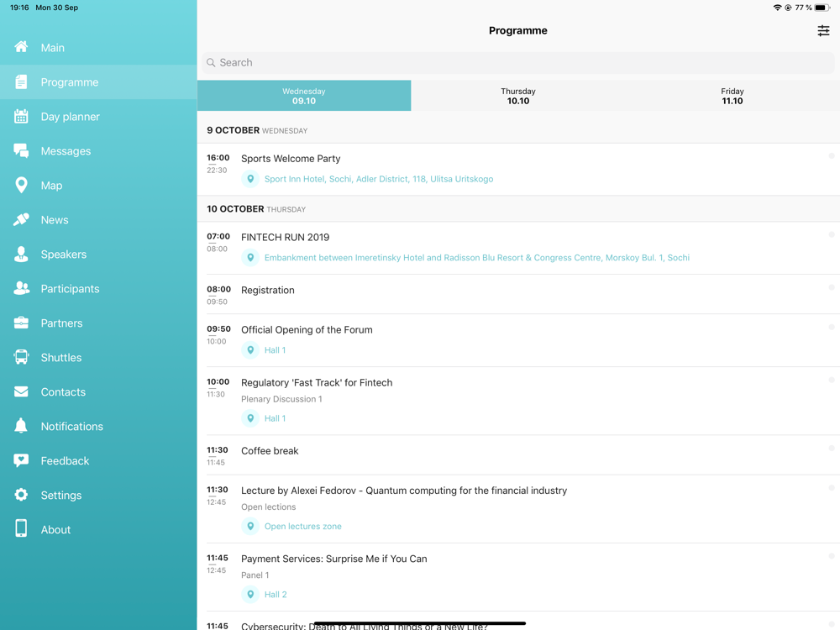Open Lecture by Alexei Fedorov session

[x=518, y=509]
